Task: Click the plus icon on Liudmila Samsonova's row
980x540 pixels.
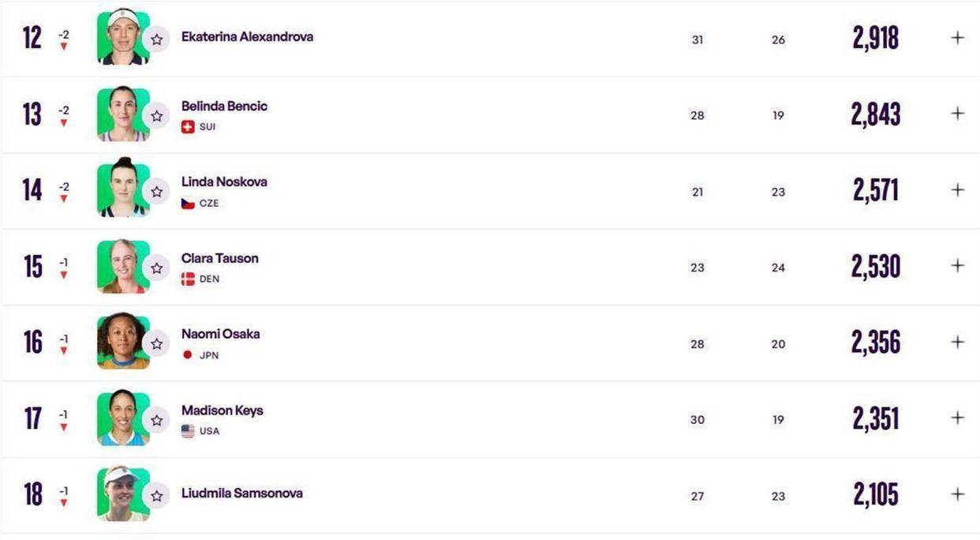Action: pyautogui.click(x=958, y=494)
